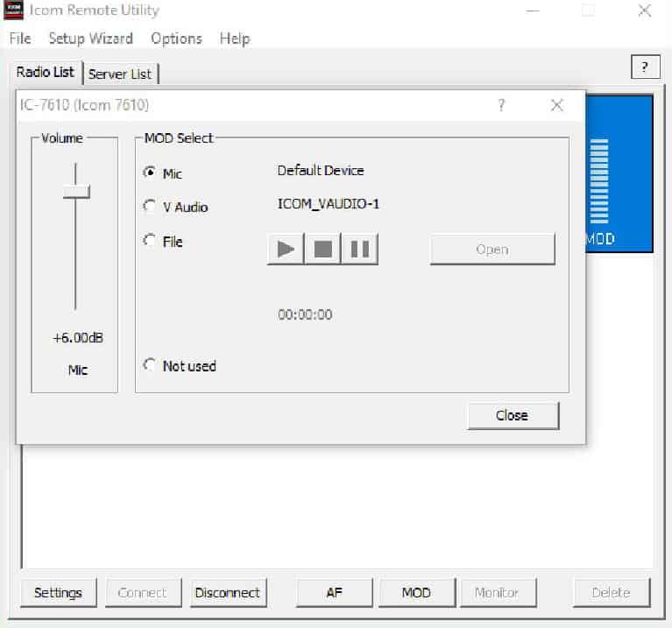The width and height of the screenshot is (672, 628).
Task: Click the blue MOD level meter tile
Action: point(619,173)
